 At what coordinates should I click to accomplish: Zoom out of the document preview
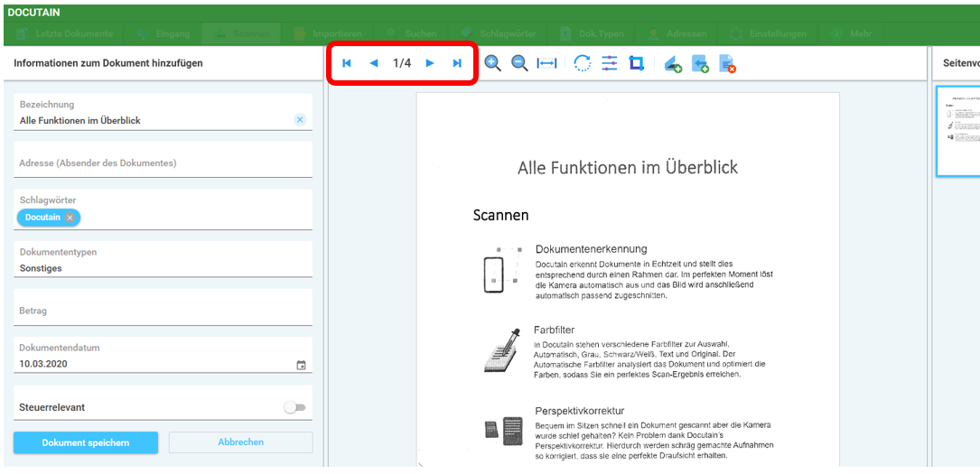(519, 63)
